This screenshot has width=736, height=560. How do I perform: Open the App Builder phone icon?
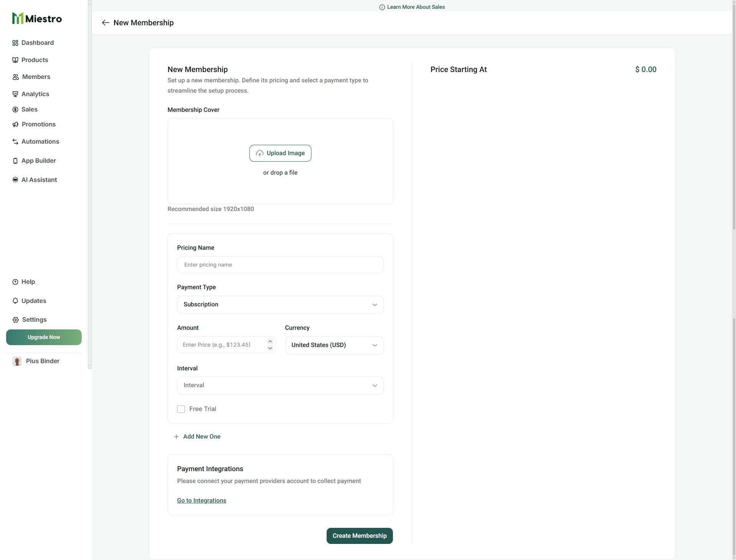tap(15, 161)
